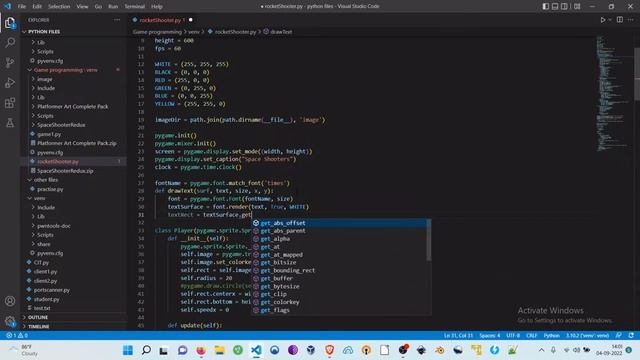Open Accounts menu in activity bar

[10, 301]
